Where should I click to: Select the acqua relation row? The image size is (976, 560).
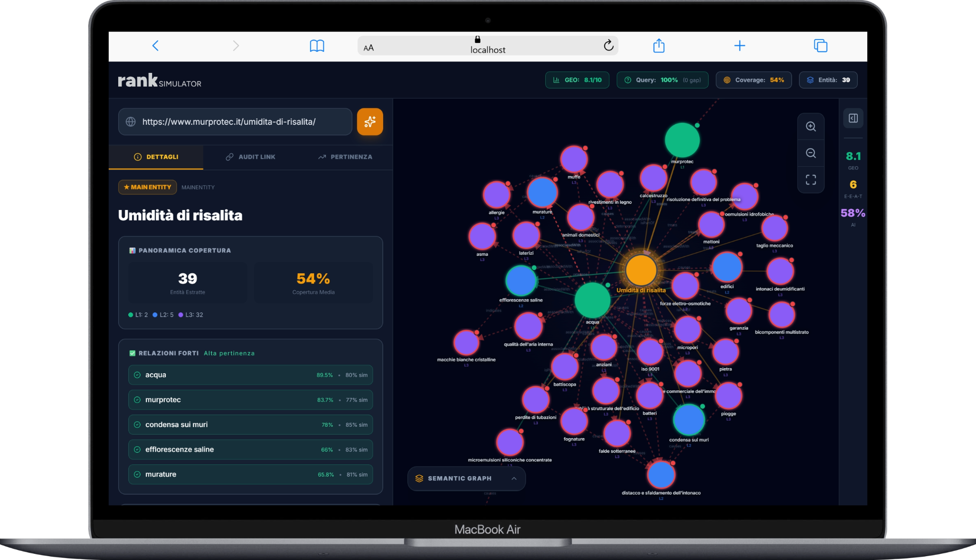(250, 375)
